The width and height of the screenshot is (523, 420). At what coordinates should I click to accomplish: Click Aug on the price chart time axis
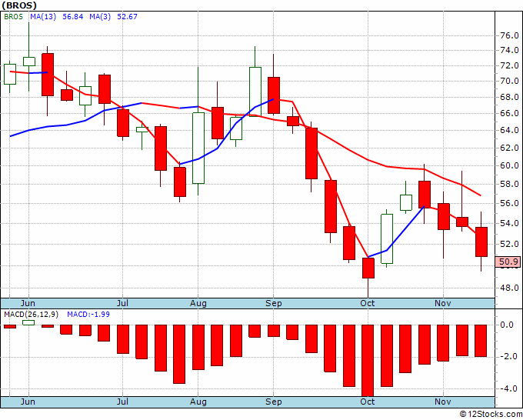198,303
